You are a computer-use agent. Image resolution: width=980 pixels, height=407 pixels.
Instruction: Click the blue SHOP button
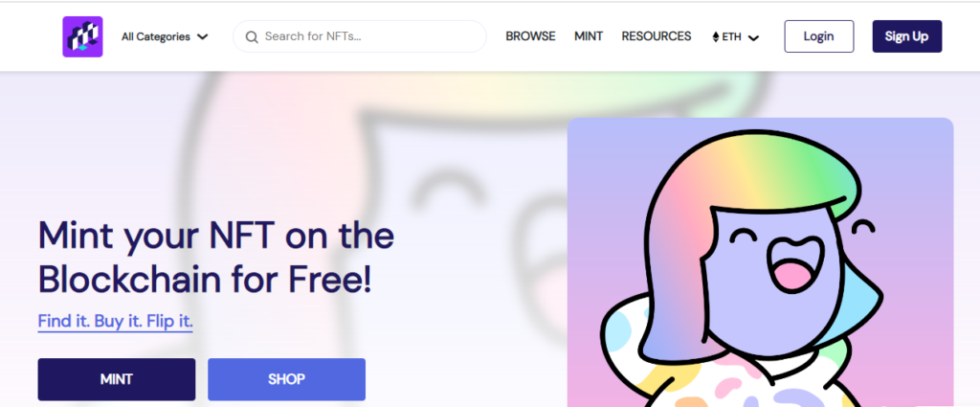tap(286, 379)
